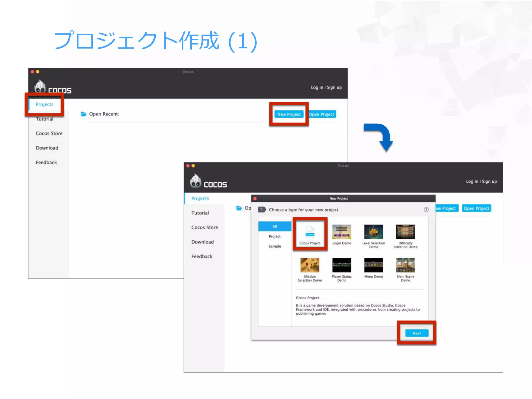Image resolution: width=532 pixels, height=399 pixels.
Task: Pick the Menu Demo template
Action: [373, 265]
